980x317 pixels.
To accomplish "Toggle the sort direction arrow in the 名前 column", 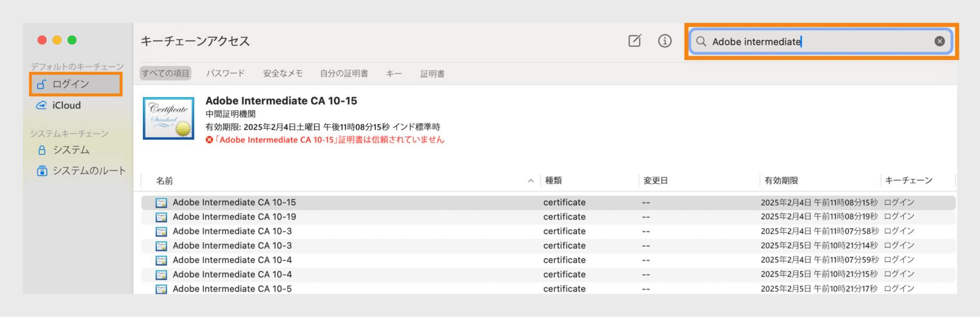I will pos(531,181).
